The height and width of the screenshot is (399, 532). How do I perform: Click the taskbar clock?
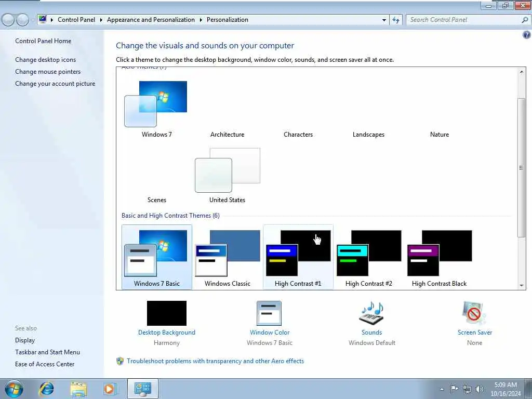tap(506, 389)
